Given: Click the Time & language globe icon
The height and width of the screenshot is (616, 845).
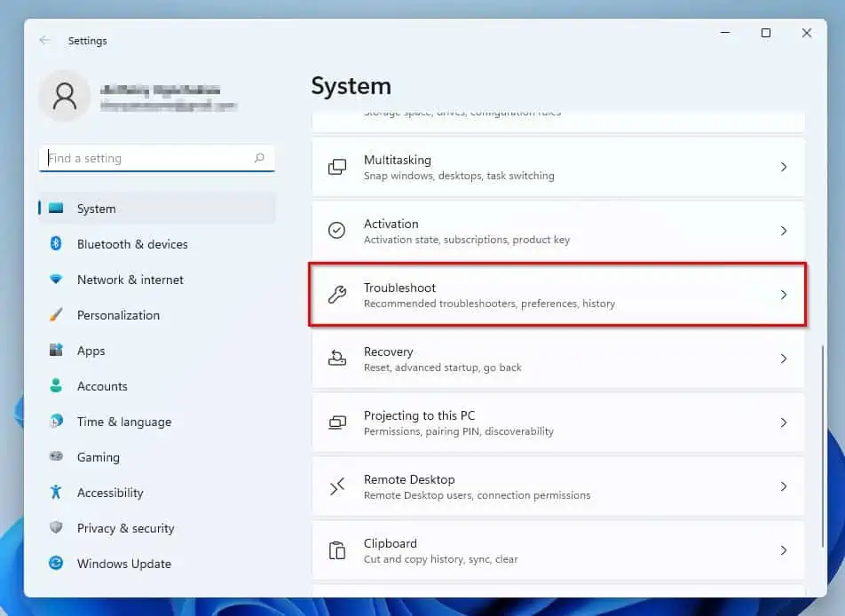Looking at the screenshot, I should pyautogui.click(x=56, y=421).
